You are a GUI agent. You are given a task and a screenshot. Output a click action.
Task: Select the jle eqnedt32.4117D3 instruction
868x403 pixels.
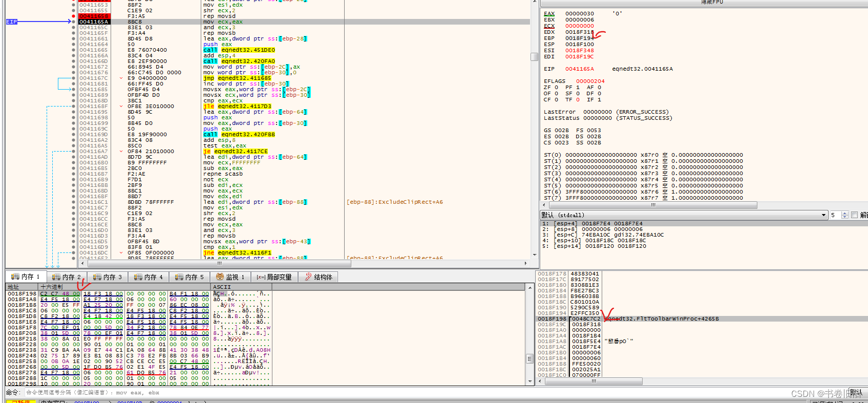click(237, 106)
